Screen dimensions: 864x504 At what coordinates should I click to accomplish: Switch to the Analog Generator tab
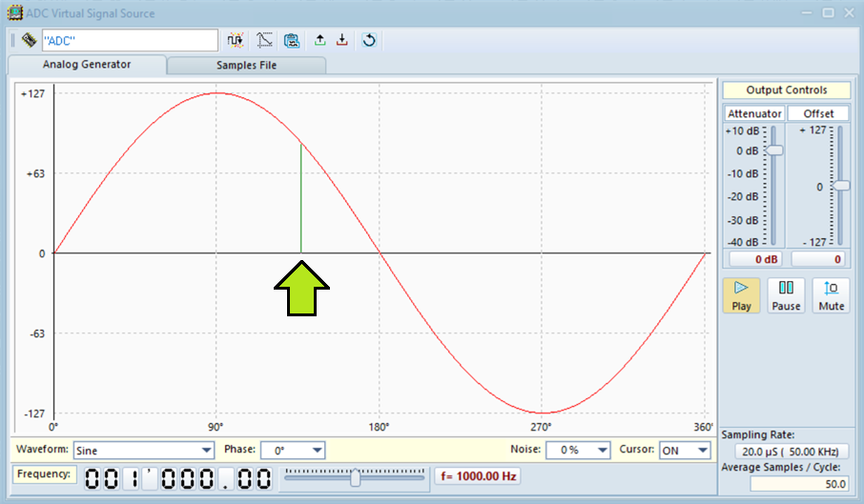tap(87, 65)
